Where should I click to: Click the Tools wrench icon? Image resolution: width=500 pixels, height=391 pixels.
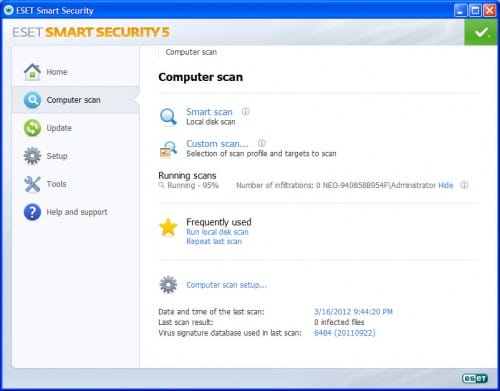32,184
